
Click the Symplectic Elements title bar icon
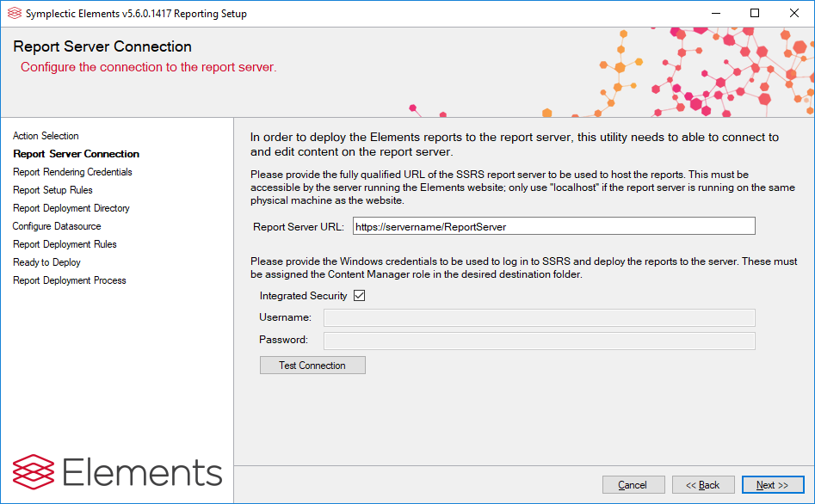click(x=15, y=14)
